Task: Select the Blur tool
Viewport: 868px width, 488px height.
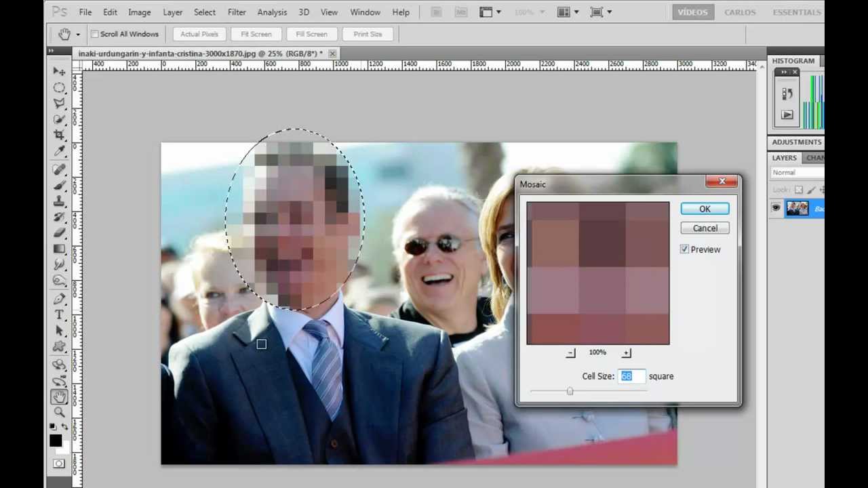Action: click(60, 264)
